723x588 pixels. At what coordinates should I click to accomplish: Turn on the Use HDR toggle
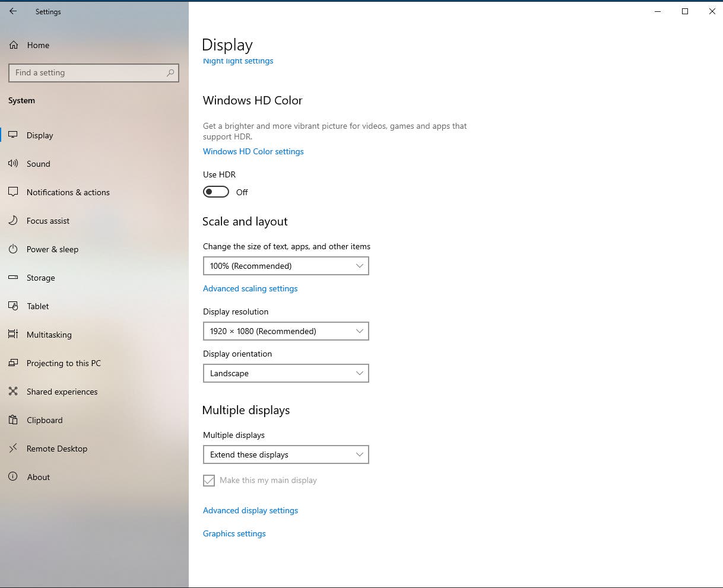click(x=216, y=192)
